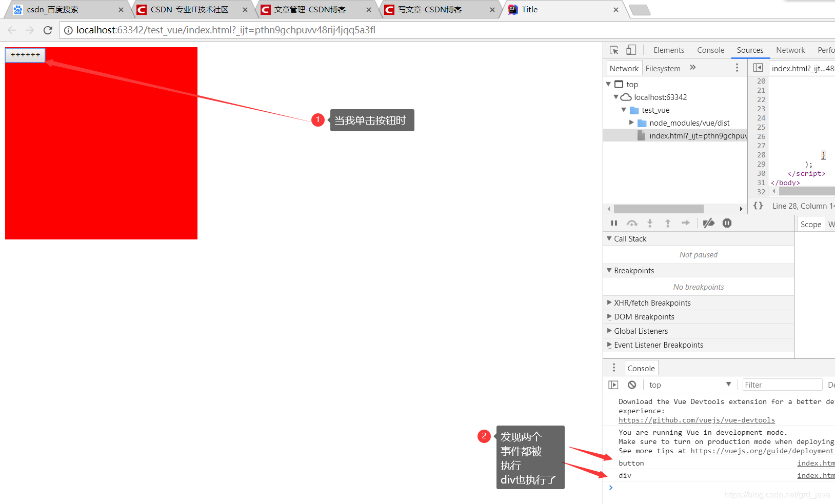Image resolution: width=835 pixels, height=504 pixels.
Task: Expand the node_modules/vue/dist folder
Action: pyautogui.click(x=631, y=123)
